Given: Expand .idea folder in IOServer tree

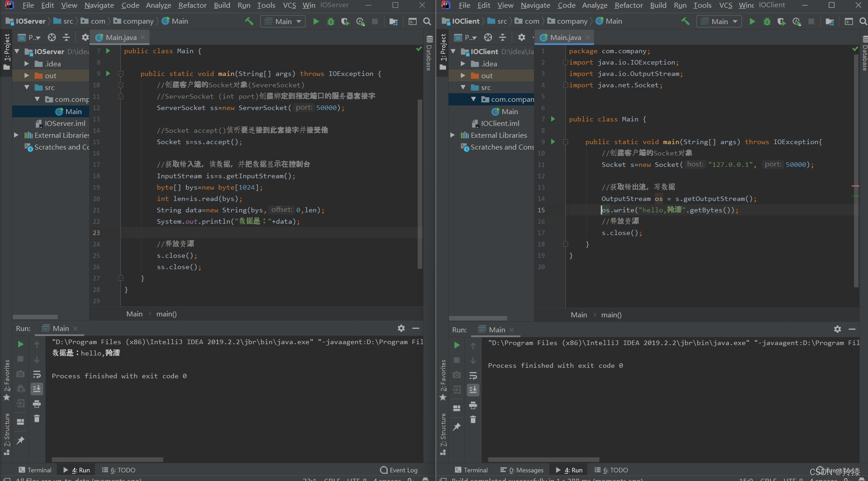Looking at the screenshot, I should click(x=26, y=64).
